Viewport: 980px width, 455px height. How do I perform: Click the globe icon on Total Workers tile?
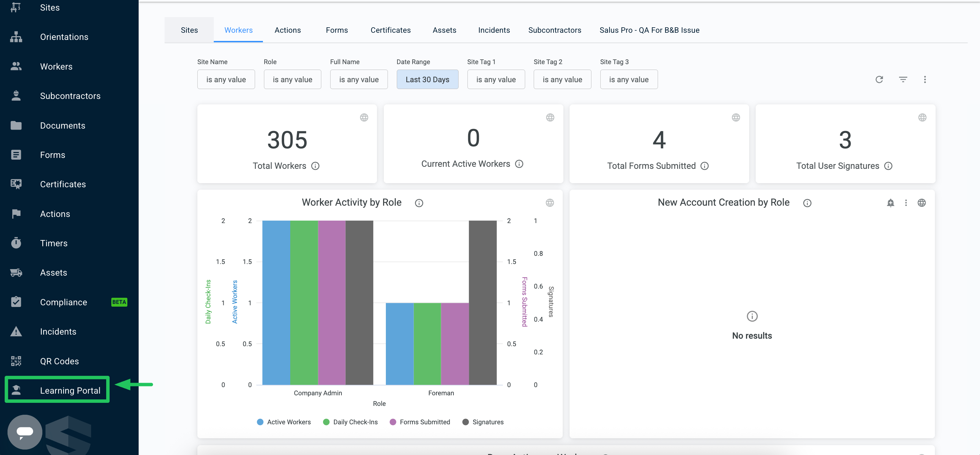(x=364, y=117)
